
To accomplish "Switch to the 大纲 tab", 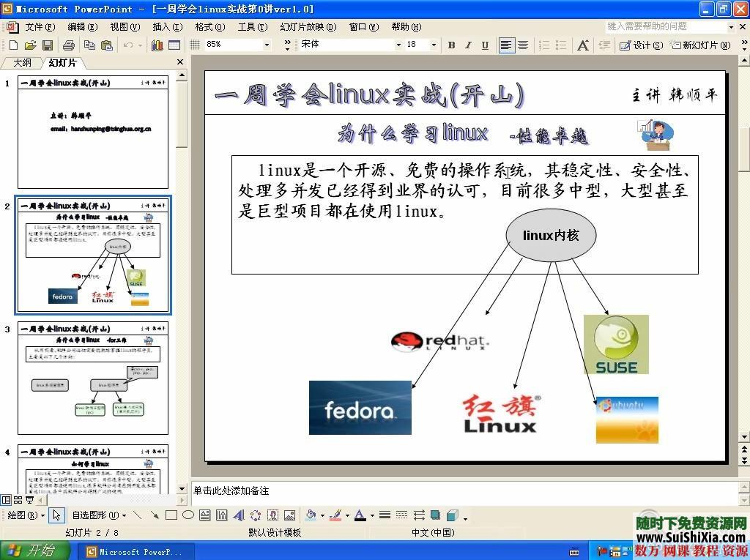I will pos(22,62).
